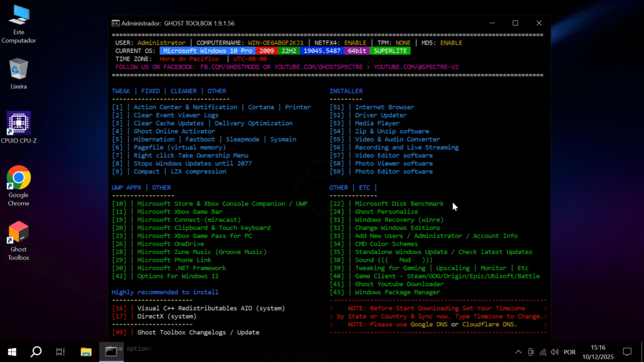Select Este Computador desktop icon
644x362 pixels.
pos(18,16)
